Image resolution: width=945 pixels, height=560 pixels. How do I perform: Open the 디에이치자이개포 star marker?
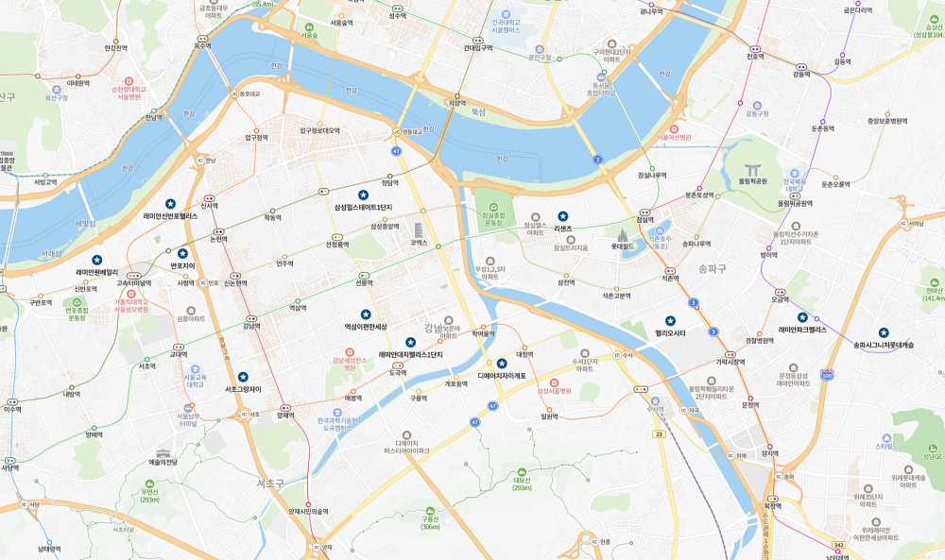502,363
